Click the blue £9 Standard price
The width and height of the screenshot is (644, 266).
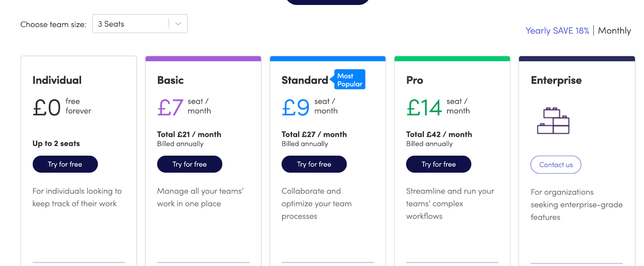(x=296, y=107)
